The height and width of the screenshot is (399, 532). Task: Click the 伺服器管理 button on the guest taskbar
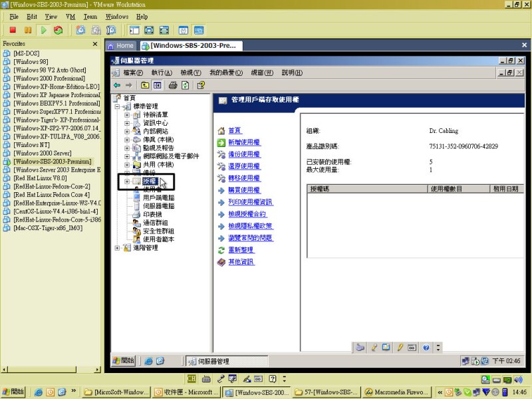(x=227, y=361)
